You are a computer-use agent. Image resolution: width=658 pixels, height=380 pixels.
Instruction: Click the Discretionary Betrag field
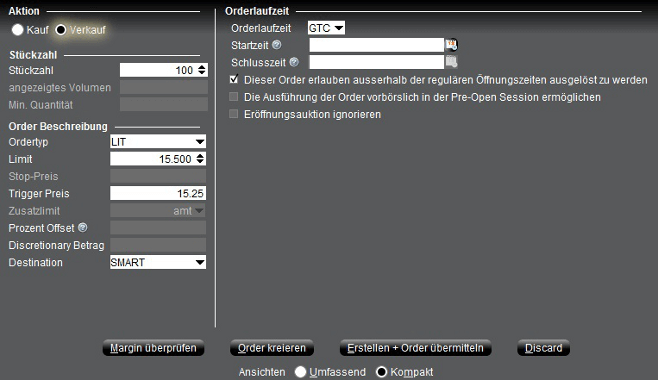[x=158, y=245]
